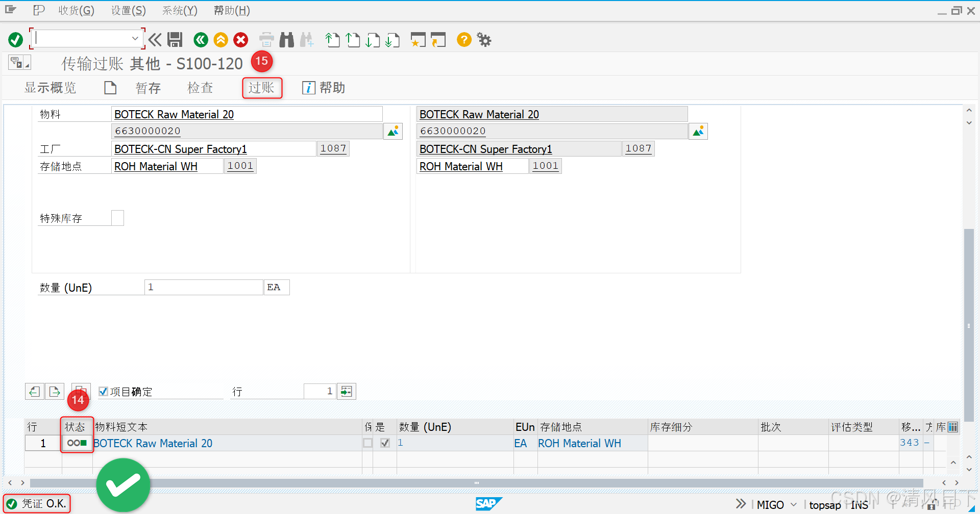Go to First Page icon
980x514 pixels.
click(333, 40)
